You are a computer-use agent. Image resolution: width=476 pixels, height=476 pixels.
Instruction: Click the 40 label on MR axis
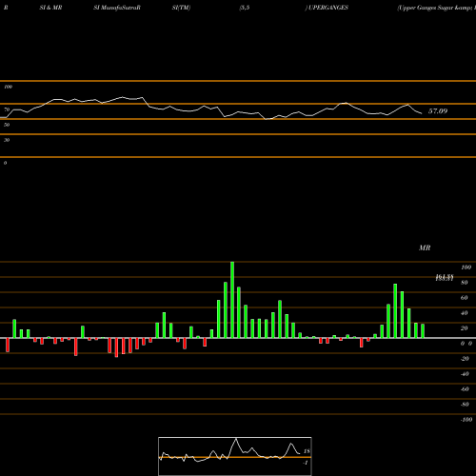465,313
